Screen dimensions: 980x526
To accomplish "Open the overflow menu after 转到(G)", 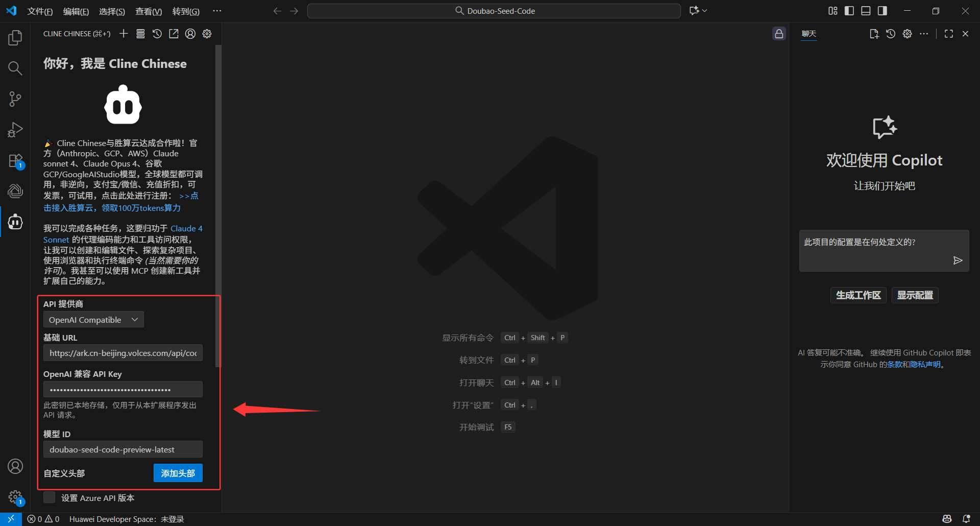I will pos(217,11).
